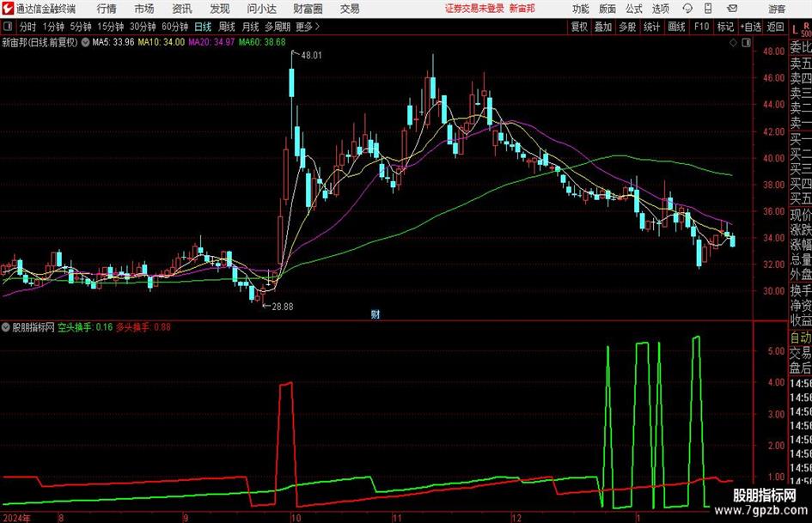Switch to the 30分钟 period tab
812x523 pixels.
click(143, 27)
